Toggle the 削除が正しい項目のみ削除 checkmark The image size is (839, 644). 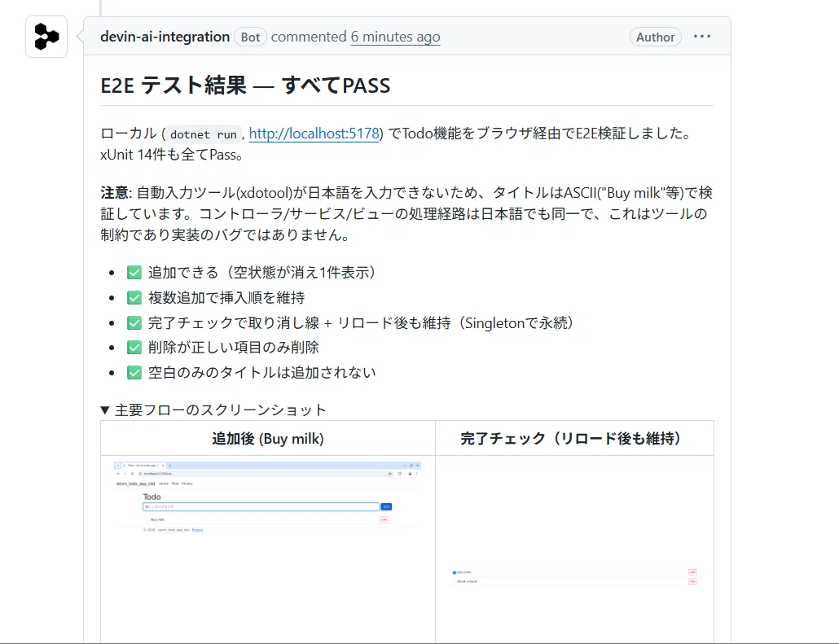click(134, 348)
